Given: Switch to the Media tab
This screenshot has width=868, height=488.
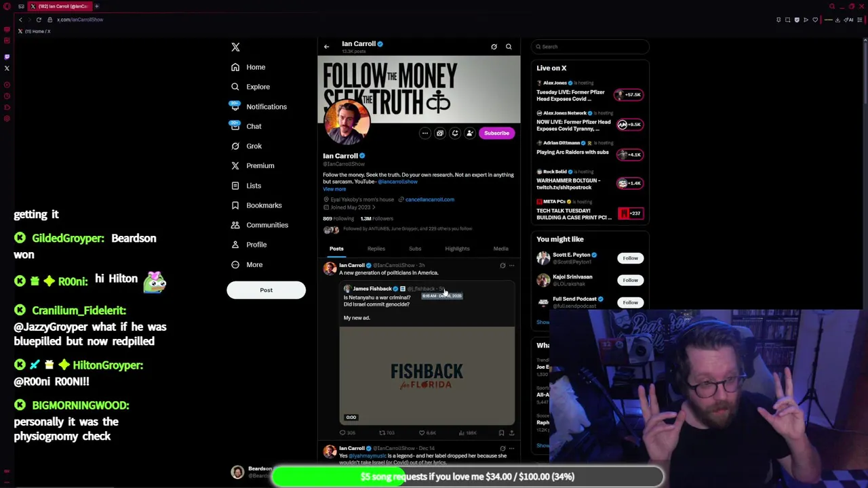Looking at the screenshot, I should pos(500,249).
